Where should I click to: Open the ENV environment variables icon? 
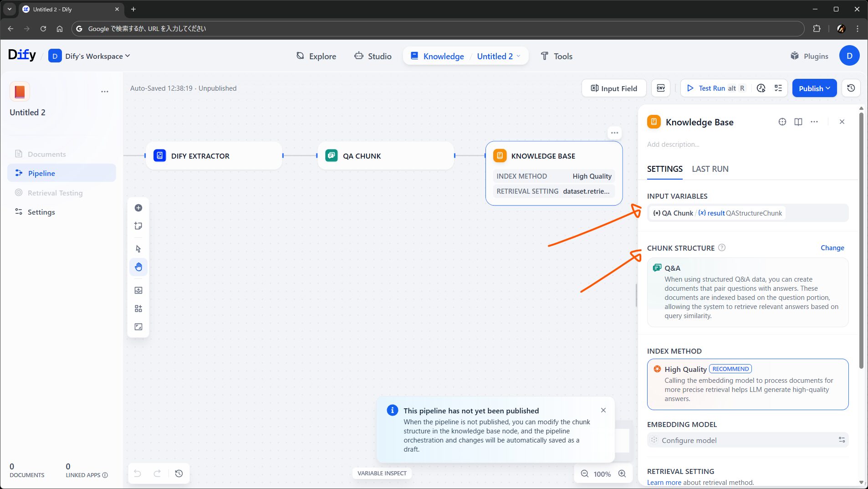click(661, 88)
